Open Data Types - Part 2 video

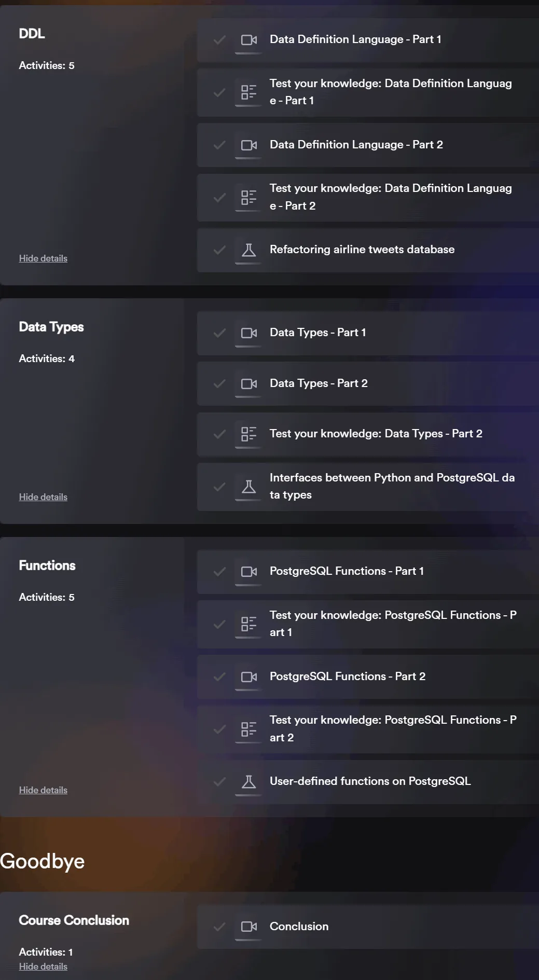tap(368, 384)
